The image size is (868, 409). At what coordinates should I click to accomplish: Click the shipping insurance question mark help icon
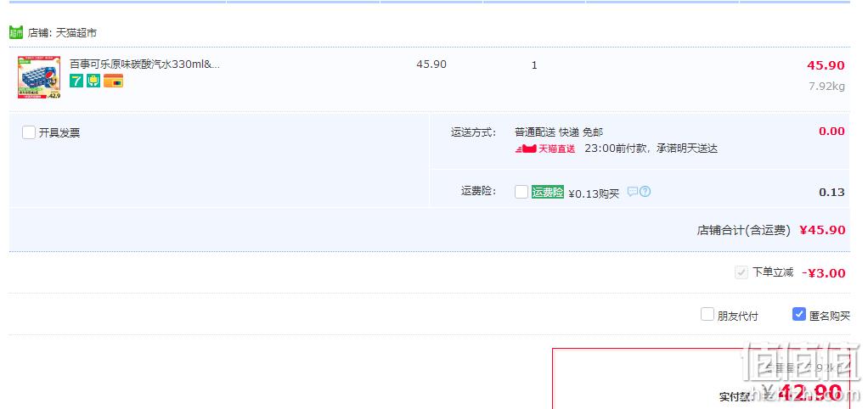645,192
